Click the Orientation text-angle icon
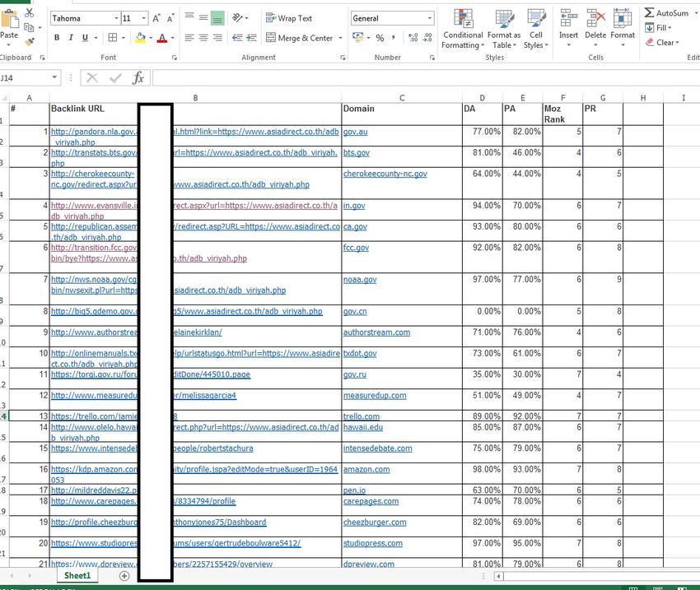The image size is (700, 590). tap(237, 18)
